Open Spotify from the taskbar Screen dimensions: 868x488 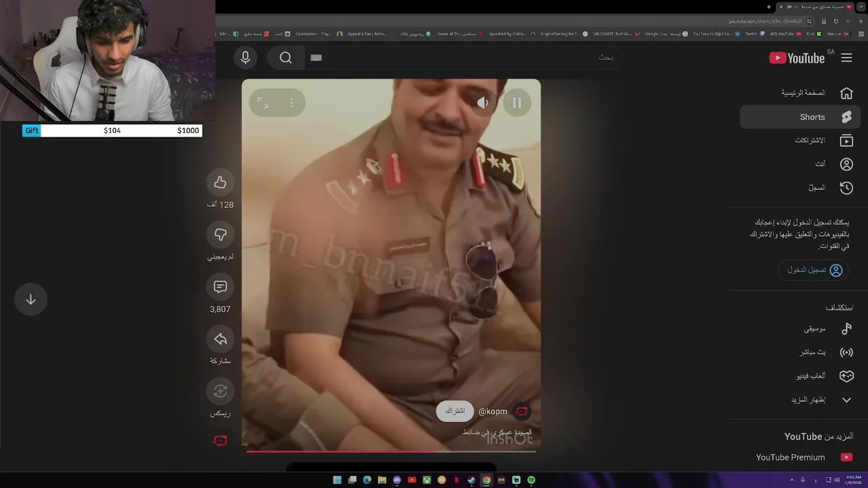(x=531, y=480)
